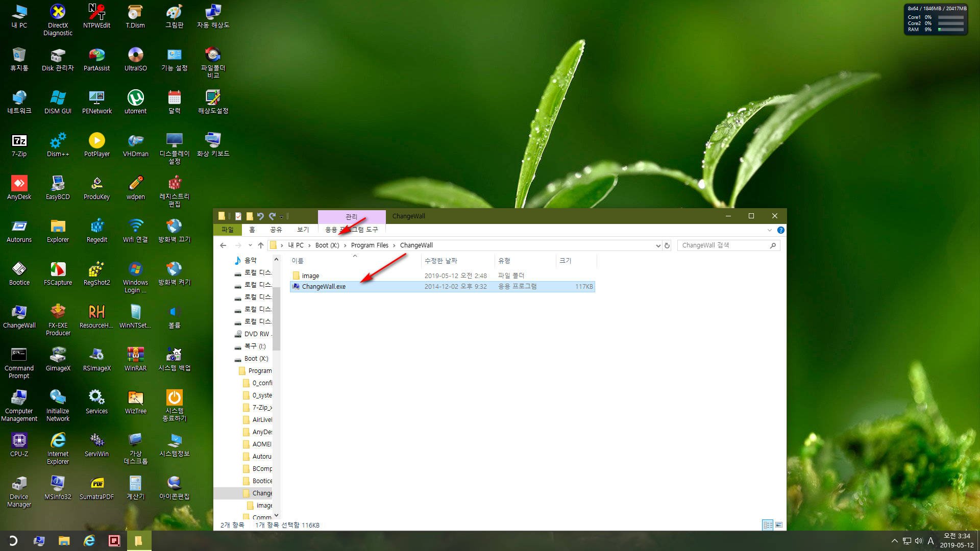This screenshot has width=980, height=551.
Task: Open the Quick Access toolbar customize dropdown
Action: coord(281,216)
